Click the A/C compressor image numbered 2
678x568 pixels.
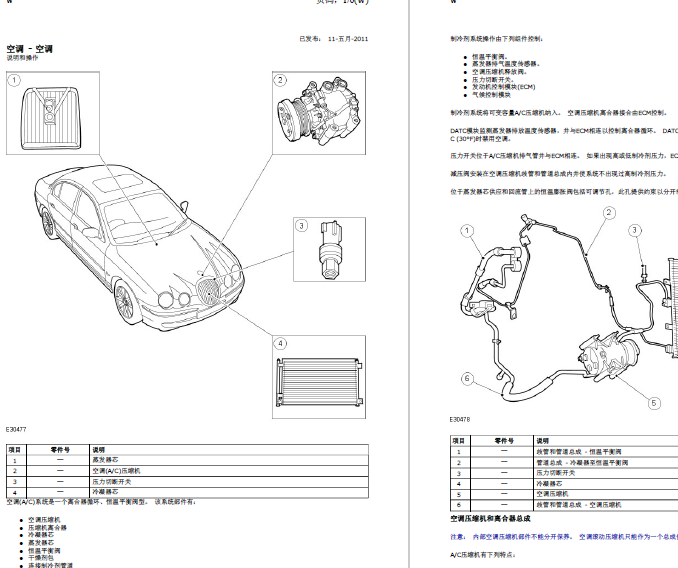[x=319, y=113]
